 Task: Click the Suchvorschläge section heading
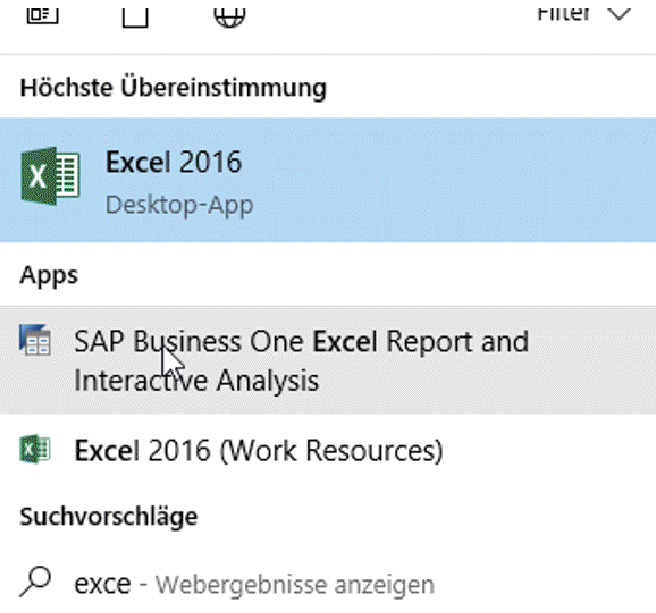click(108, 516)
